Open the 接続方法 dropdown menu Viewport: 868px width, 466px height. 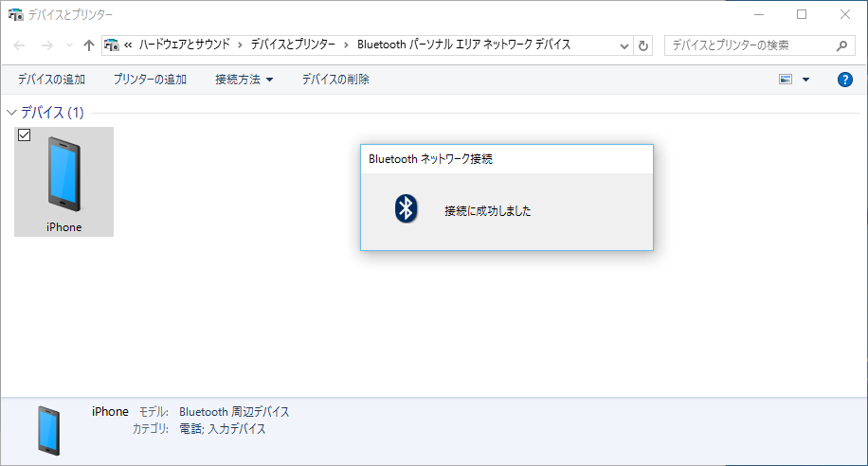(244, 80)
